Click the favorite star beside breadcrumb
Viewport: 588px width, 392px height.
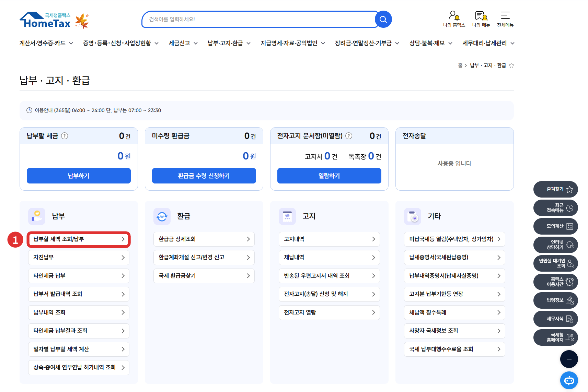tap(511, 66)
